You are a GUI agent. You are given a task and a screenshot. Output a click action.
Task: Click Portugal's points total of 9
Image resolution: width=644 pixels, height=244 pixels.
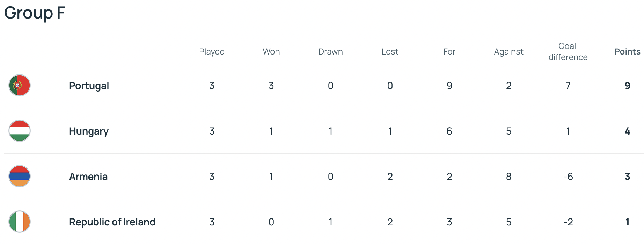click(627, 86)
